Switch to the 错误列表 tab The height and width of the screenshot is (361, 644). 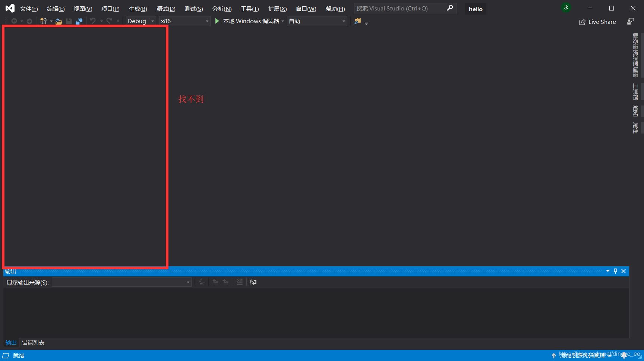[33, 343]
